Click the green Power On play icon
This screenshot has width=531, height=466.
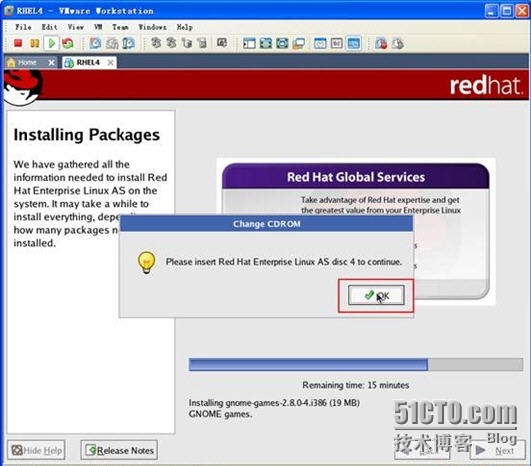coord(51,43)
